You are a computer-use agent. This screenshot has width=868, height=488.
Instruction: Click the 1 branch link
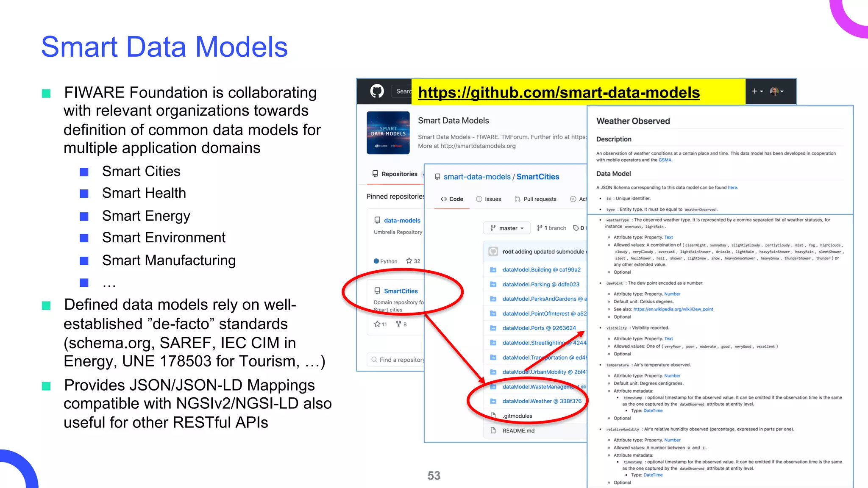click(551, 228)
